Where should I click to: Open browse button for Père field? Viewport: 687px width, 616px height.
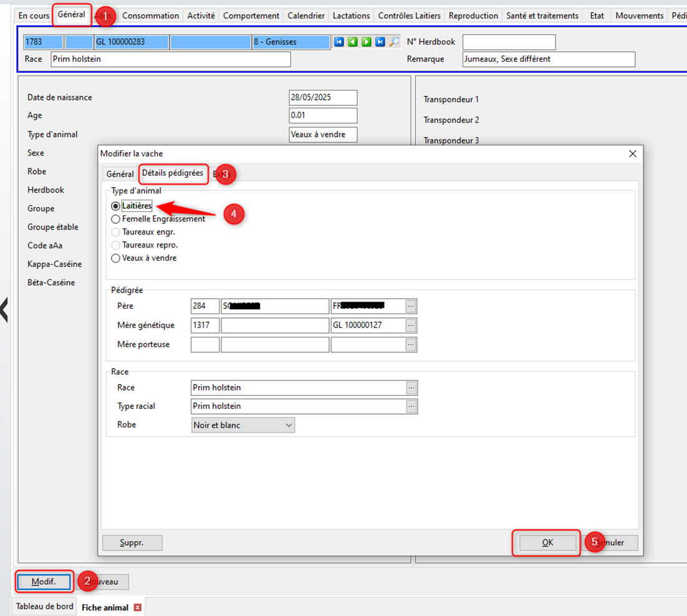410,306
